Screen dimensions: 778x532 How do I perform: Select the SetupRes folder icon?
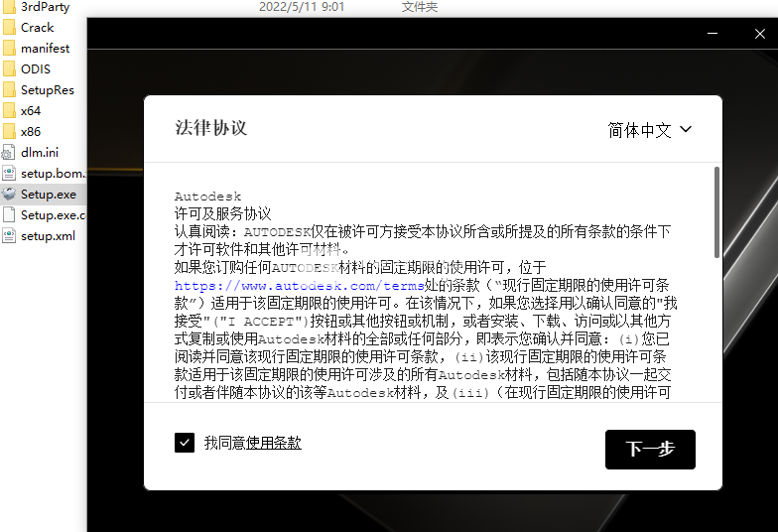click(9, 89)
